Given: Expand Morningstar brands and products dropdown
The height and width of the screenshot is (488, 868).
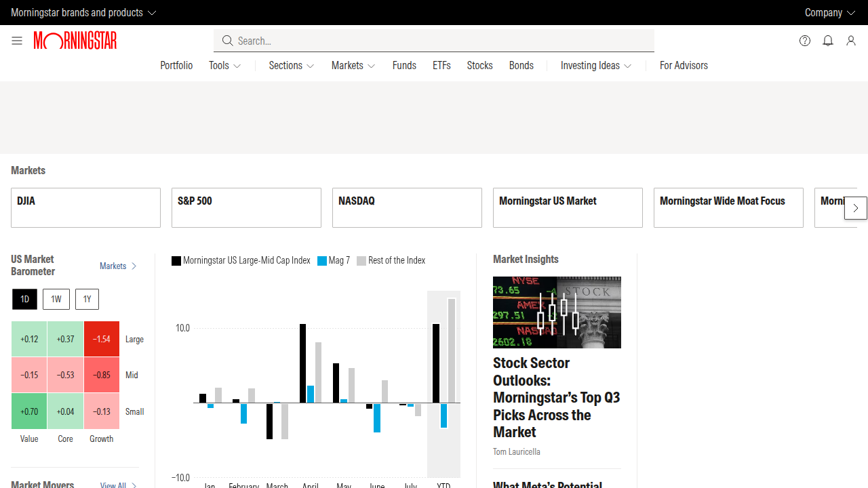Looking at the screenshot, I should 83,12.
